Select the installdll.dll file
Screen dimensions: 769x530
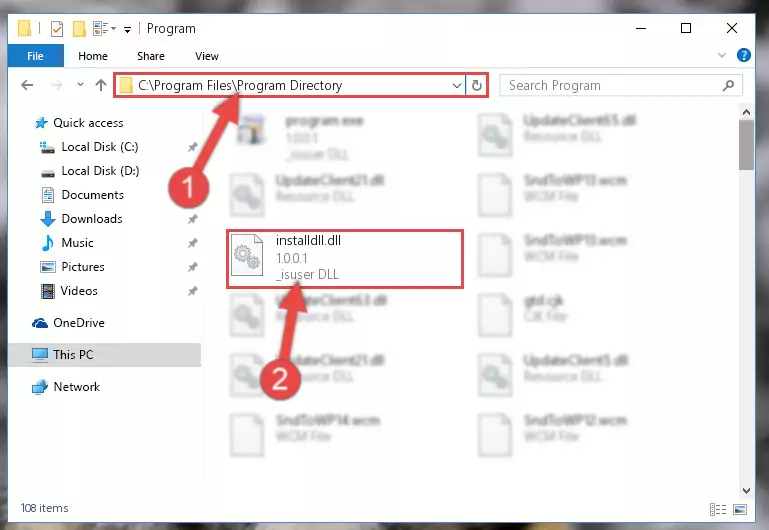(x=345, y=258)
